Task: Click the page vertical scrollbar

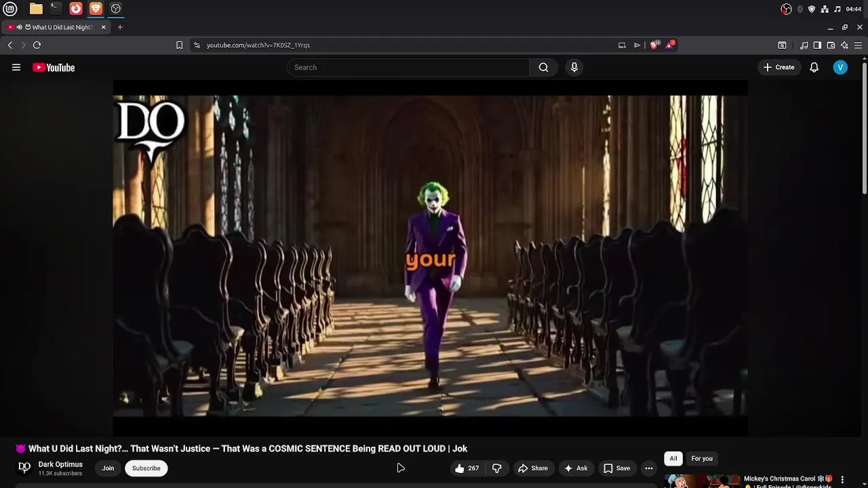Action: pyautogui.click(x=865, y=129)
